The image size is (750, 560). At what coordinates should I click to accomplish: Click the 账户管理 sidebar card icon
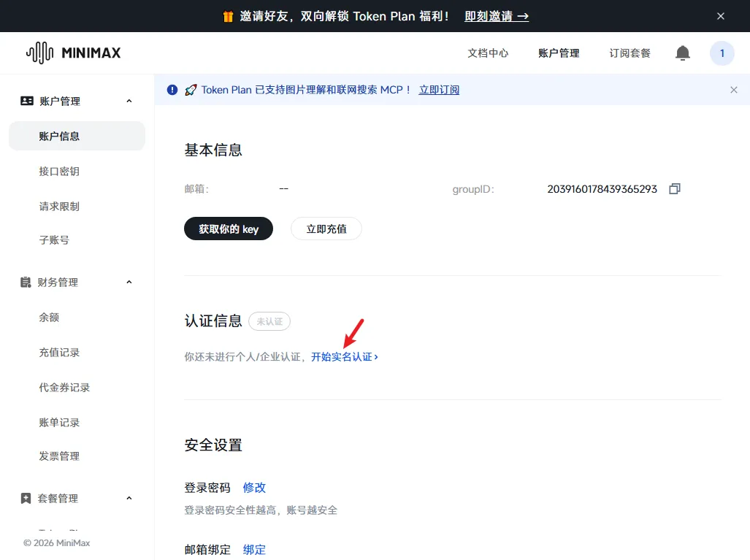tap(27, 101)
